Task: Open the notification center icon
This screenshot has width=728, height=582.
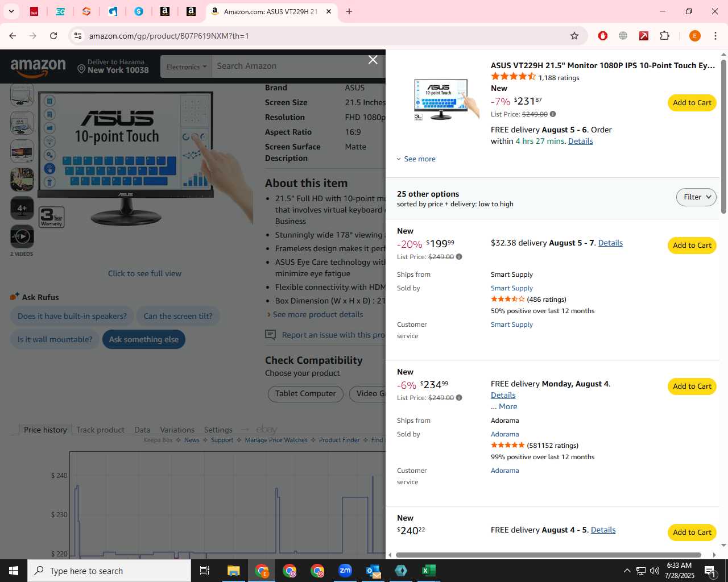Action: pyautogui.click(x=710, y=571)
